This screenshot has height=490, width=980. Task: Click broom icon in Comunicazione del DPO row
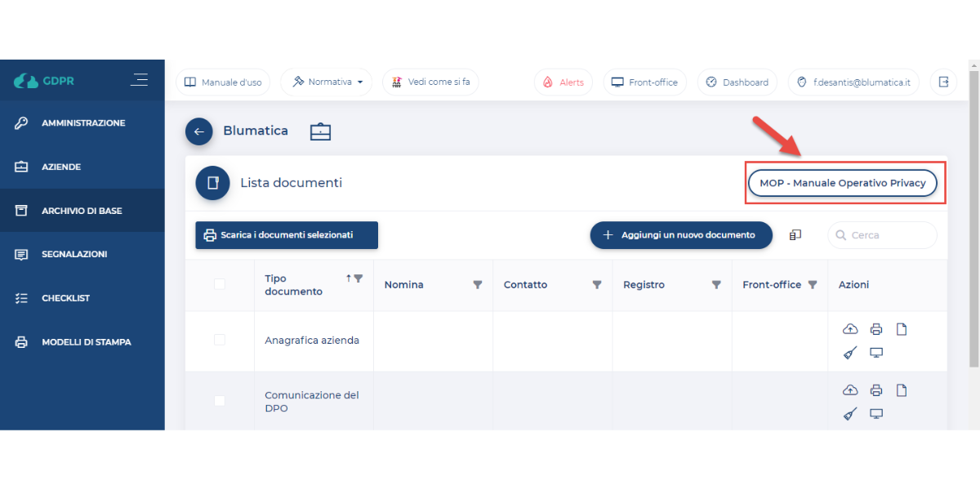pyautogui.click(x=850, y=414)
